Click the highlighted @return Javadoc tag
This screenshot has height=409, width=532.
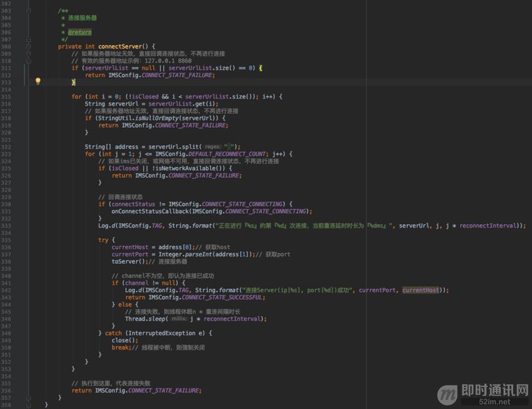point(79,32)
